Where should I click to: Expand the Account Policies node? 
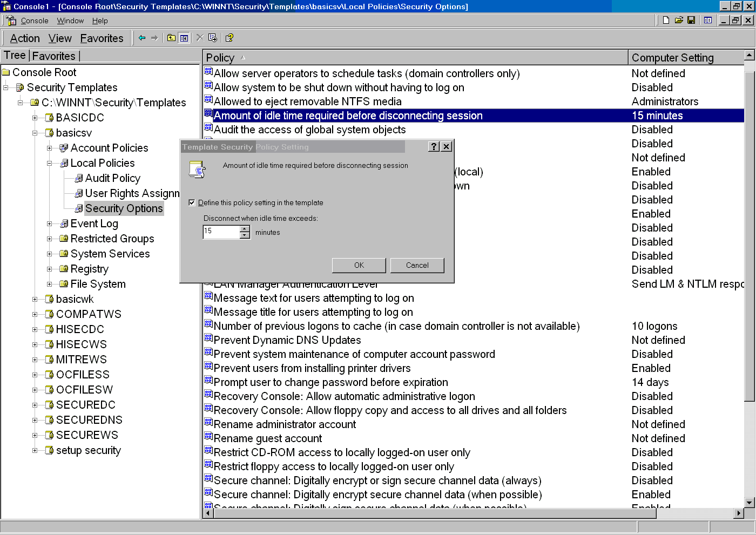pyautogui.click(x=50, y=148)
